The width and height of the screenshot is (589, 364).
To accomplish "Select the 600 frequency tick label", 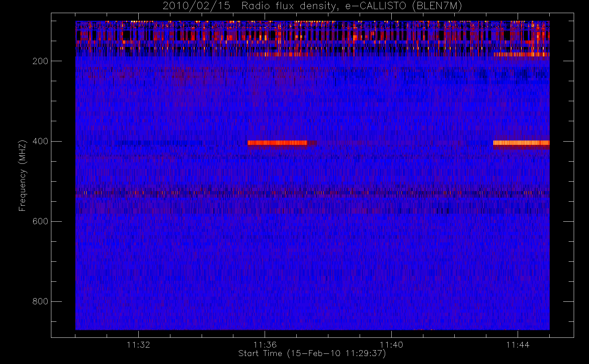I will click(x=40, y=221).
